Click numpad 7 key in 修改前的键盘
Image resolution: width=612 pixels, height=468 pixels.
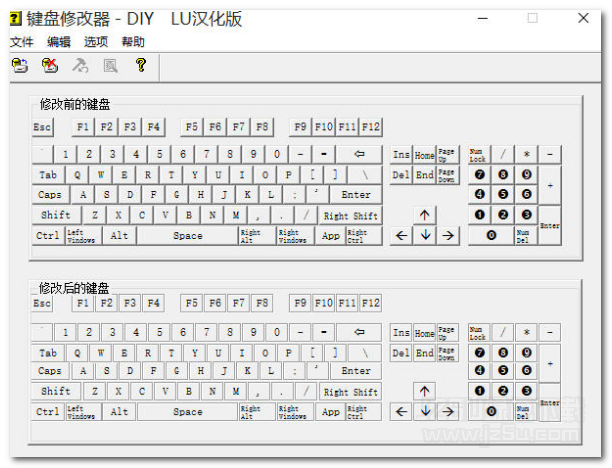480,174
